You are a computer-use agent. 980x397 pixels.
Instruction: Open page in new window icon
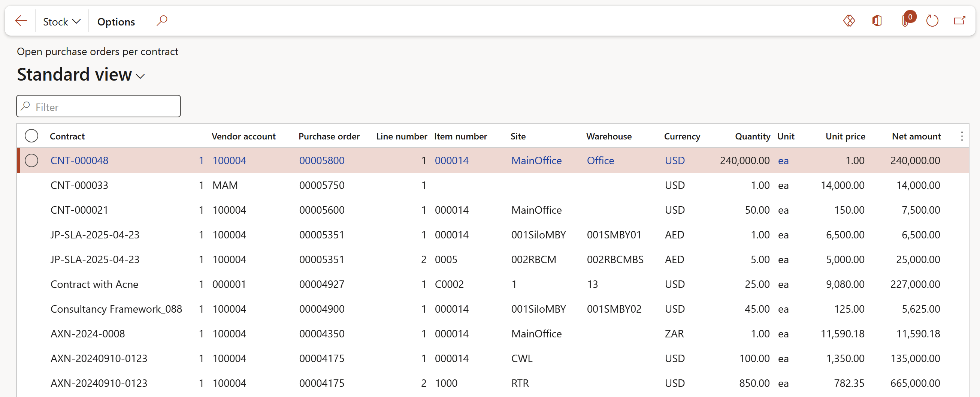959,21
